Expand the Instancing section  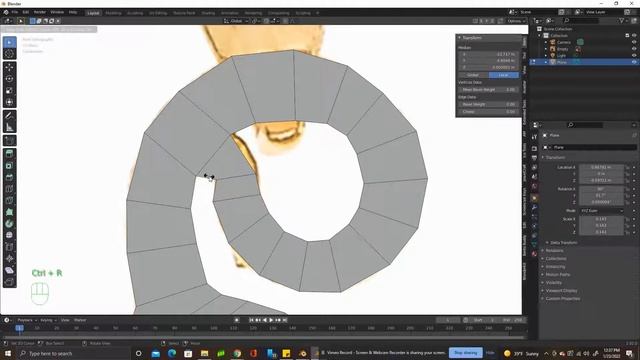pos(555,267)
